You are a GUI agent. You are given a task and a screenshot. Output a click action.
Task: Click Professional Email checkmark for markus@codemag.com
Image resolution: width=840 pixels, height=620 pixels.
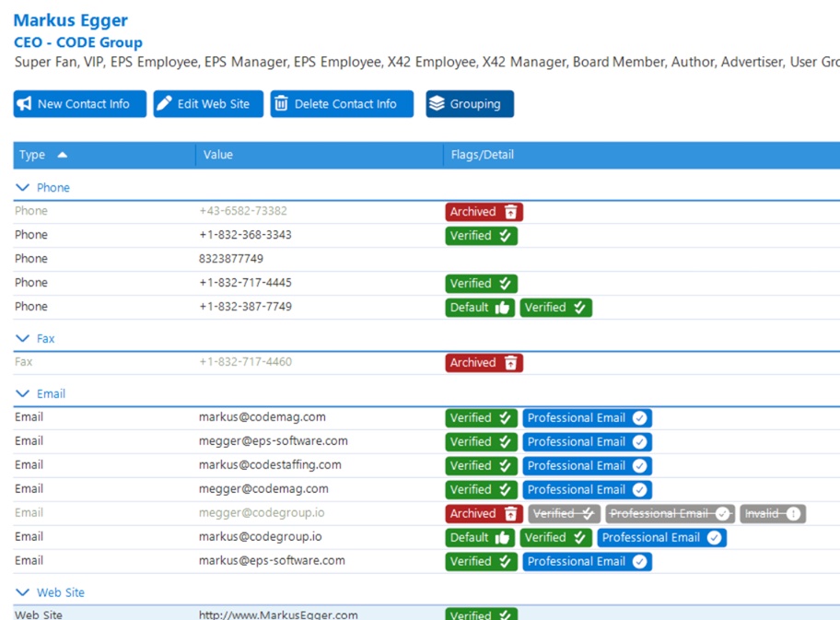coord(639,418)
